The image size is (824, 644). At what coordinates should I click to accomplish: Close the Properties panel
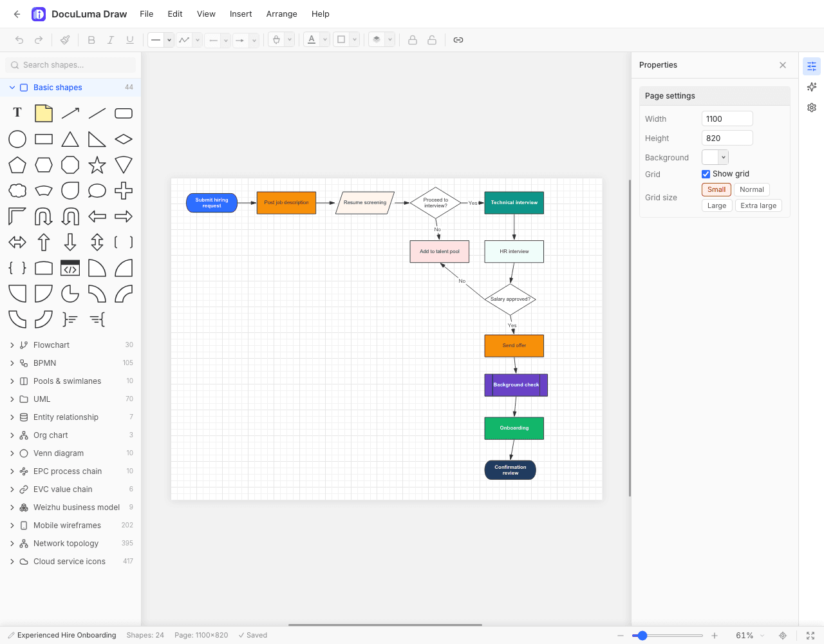pyautogui.click(x=783, y=65)
